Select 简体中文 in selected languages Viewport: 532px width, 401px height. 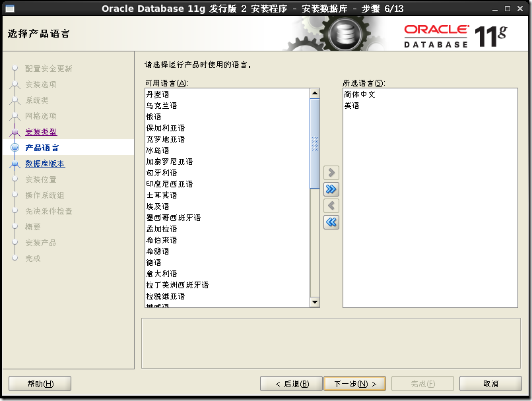coord(430,94)
